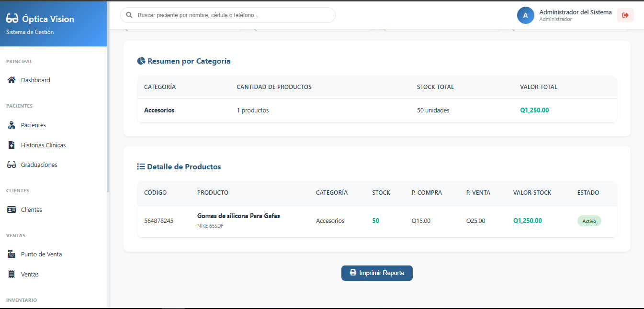The height and width of the screenshot is (309, 644).
Task: Click the Activo status badge
Action: pyautogui.click(x=589, y=221)
